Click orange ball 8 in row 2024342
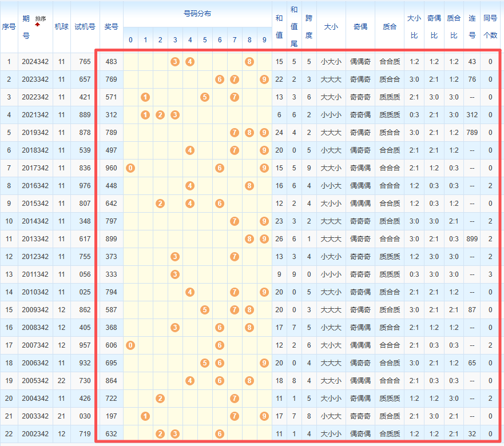The image size is (504, 446). pos(249,62)
